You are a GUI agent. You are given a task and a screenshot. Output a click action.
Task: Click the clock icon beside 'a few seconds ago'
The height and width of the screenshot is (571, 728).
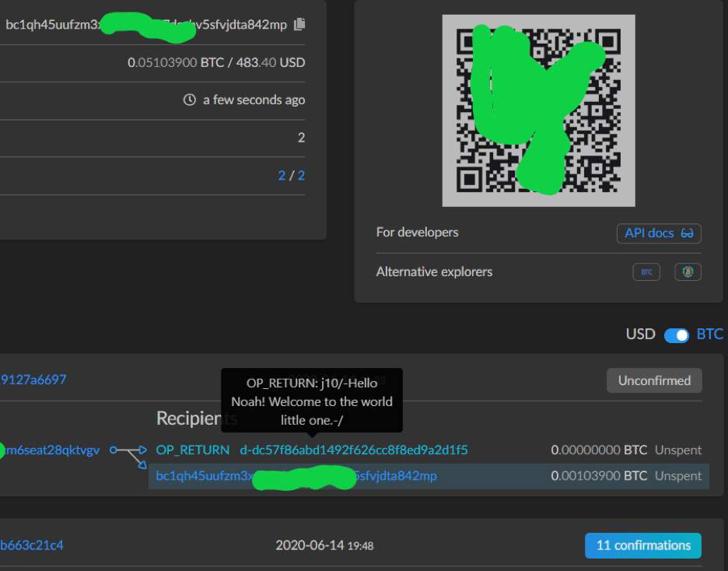pyautogui.click(x=190, y=100)
